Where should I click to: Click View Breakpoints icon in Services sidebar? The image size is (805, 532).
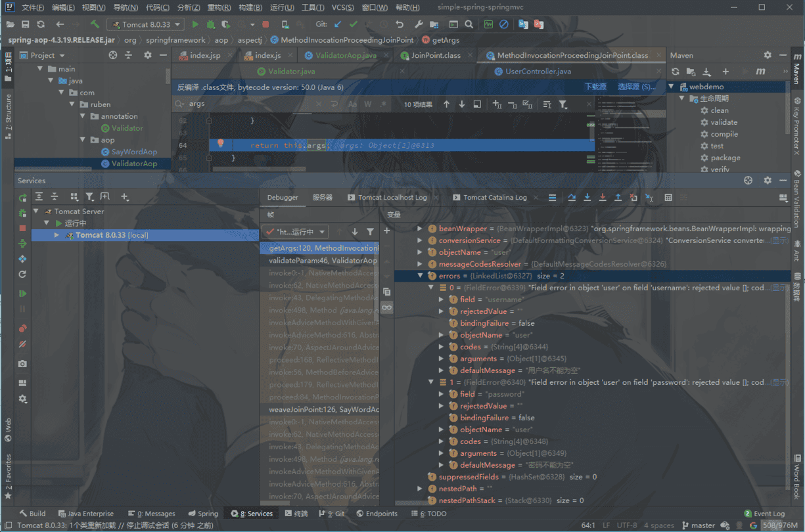tap(23, 328)
